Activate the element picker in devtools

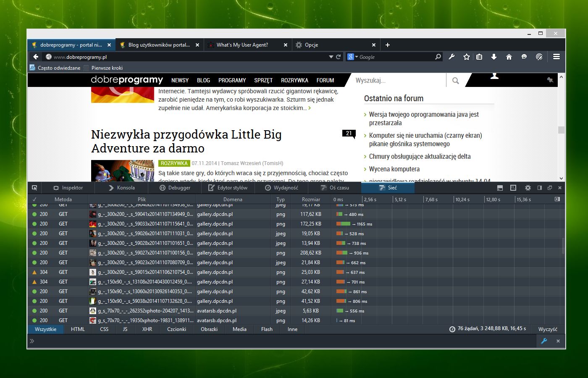34,188
